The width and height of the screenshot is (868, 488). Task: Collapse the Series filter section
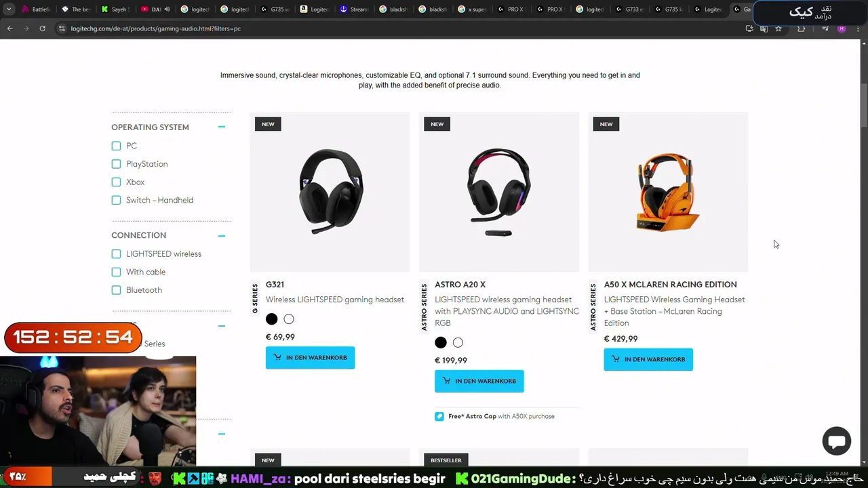click(x=222, y=326)
